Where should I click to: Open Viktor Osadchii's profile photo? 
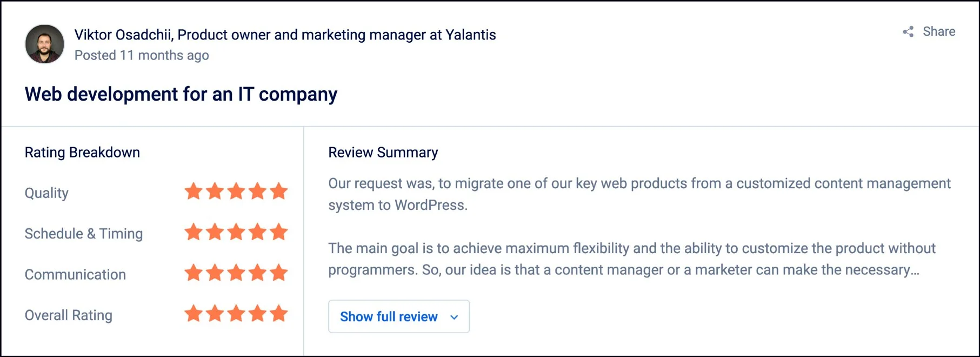pos(44,44)
